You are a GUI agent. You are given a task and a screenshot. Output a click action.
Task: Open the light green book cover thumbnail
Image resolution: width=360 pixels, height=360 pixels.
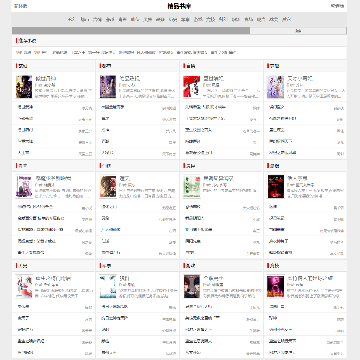click(x=192, y=187)
